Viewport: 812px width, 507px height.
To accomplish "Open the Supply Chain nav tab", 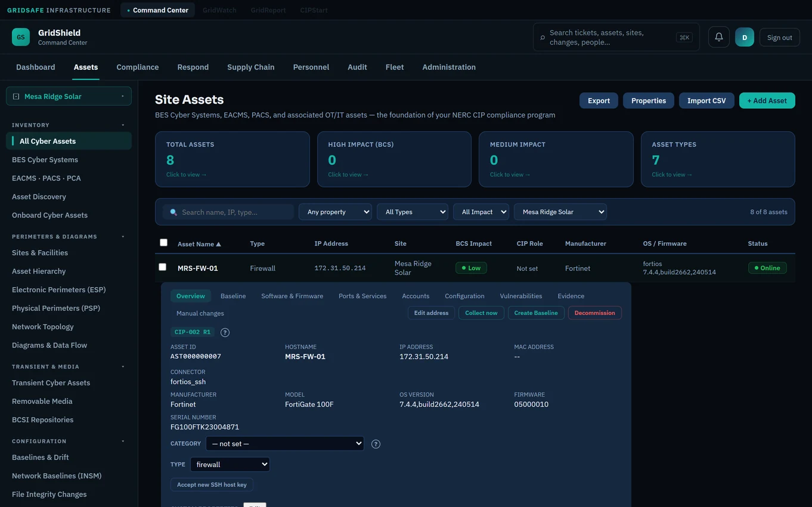I will (x=251, y=67).
